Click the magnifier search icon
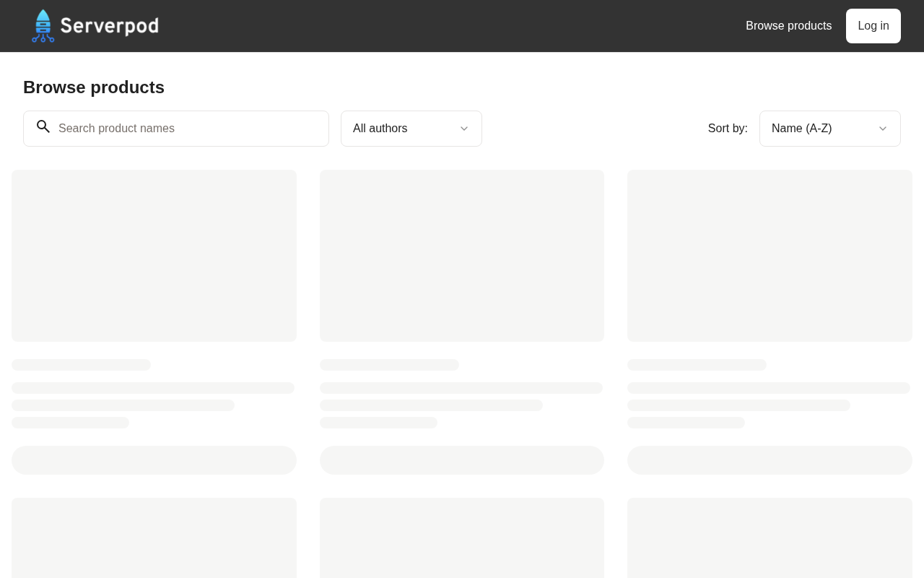 tap(43, 127)
